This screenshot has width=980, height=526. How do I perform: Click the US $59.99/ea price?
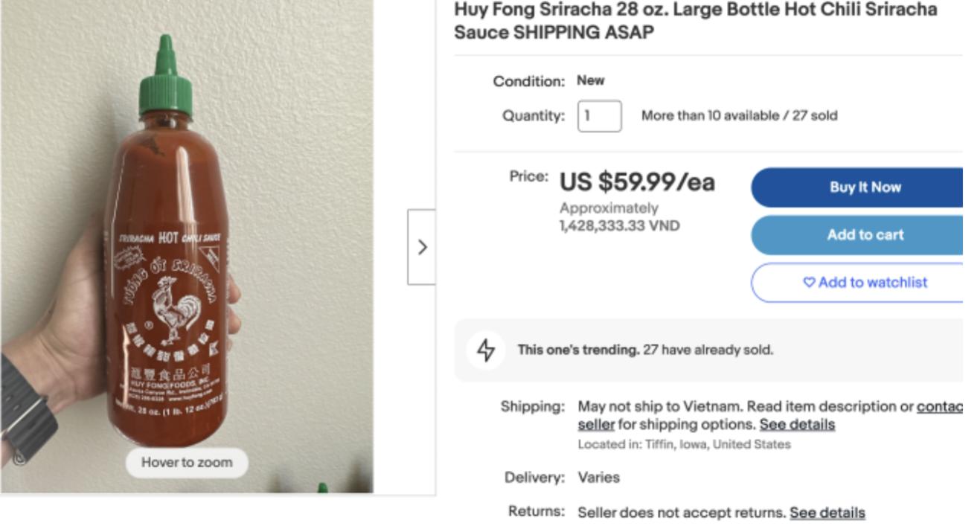(x=637, y=182)
